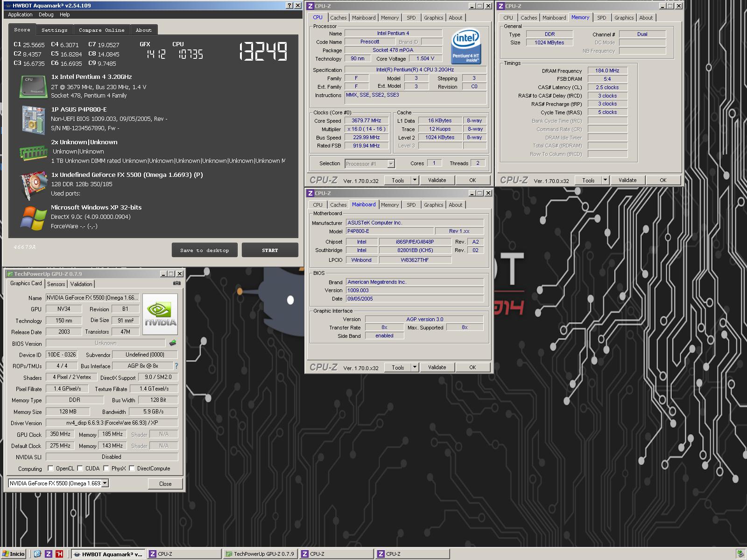
Task: Toggle the CUDA checkbox in GPU-Z
Action: coord(80,468)
